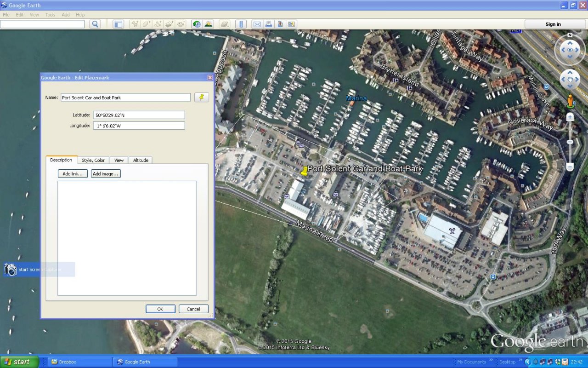Click the yellow pushpin on the map
The width and height of the screenshot is (588, 368).
[304, 171]
